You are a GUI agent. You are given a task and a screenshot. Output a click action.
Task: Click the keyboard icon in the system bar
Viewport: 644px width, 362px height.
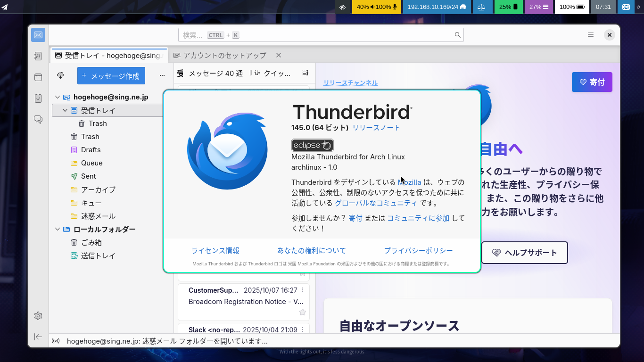point(626,7)
